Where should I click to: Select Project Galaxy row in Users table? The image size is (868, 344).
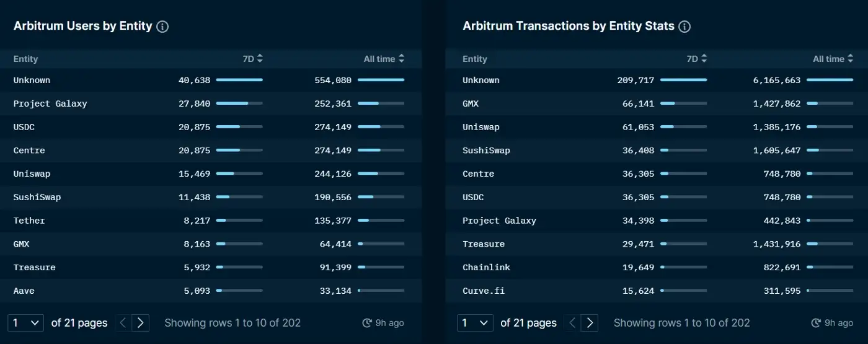211,104
